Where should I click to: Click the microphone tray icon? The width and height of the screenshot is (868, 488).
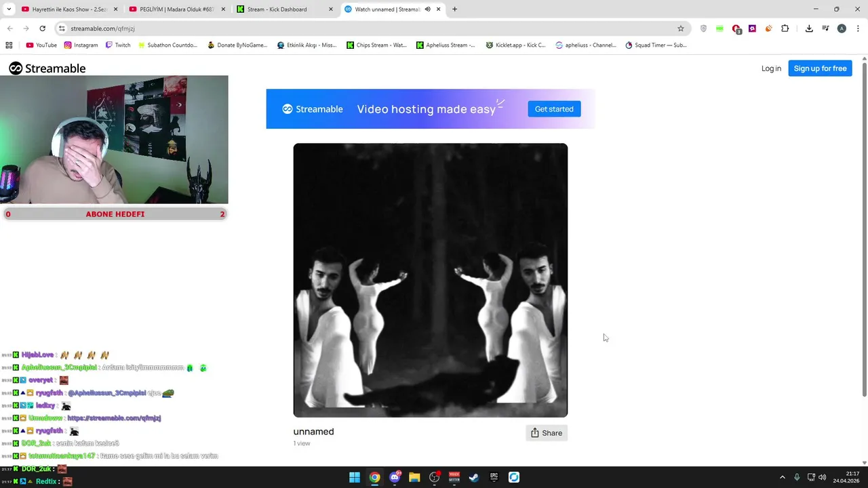point(797,477)
